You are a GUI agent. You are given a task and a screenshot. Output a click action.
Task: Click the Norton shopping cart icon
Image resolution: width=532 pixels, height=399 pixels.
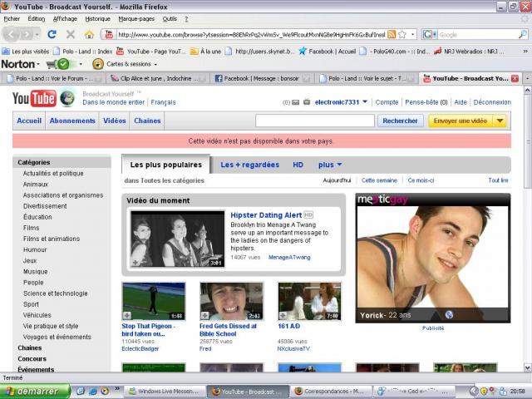[x=52, y=64]
